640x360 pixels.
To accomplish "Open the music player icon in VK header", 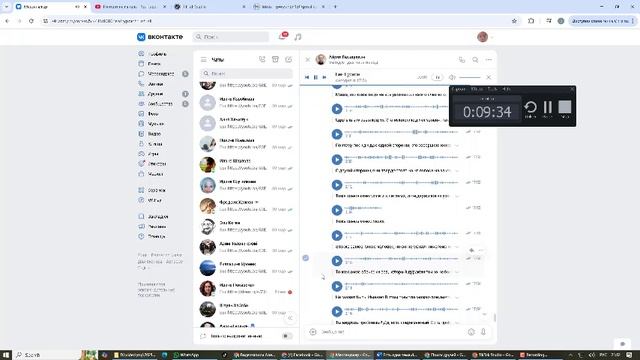I will point(298,37).
